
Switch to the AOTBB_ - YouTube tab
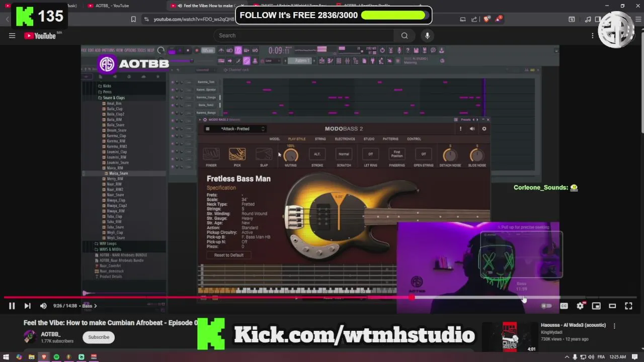(112, 6)
